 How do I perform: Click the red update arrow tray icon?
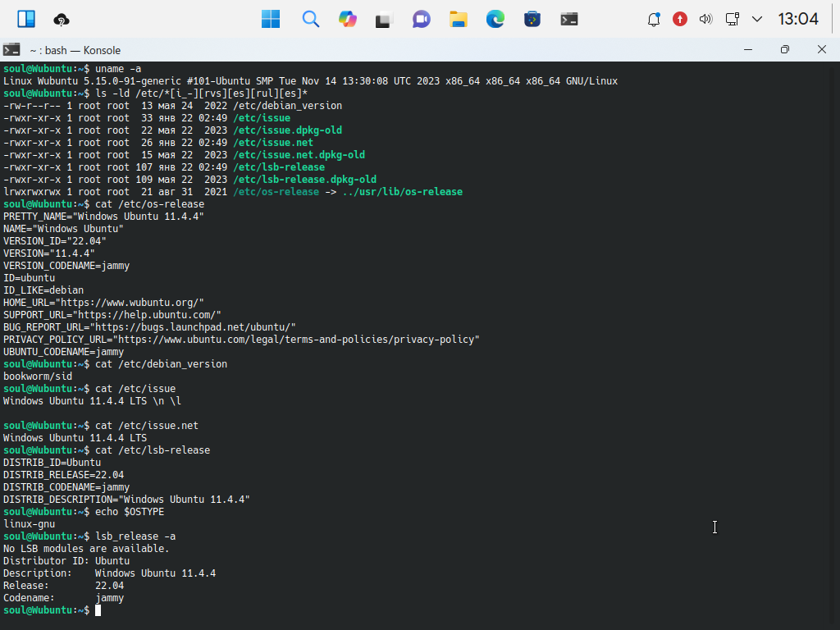point(680,20)
